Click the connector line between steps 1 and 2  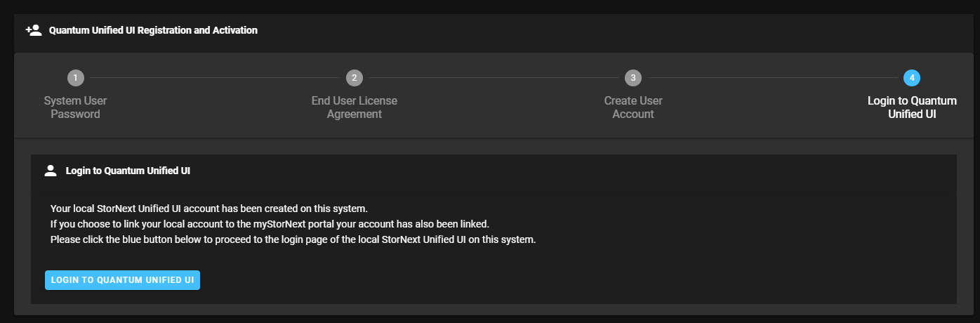tap(215, 77)
